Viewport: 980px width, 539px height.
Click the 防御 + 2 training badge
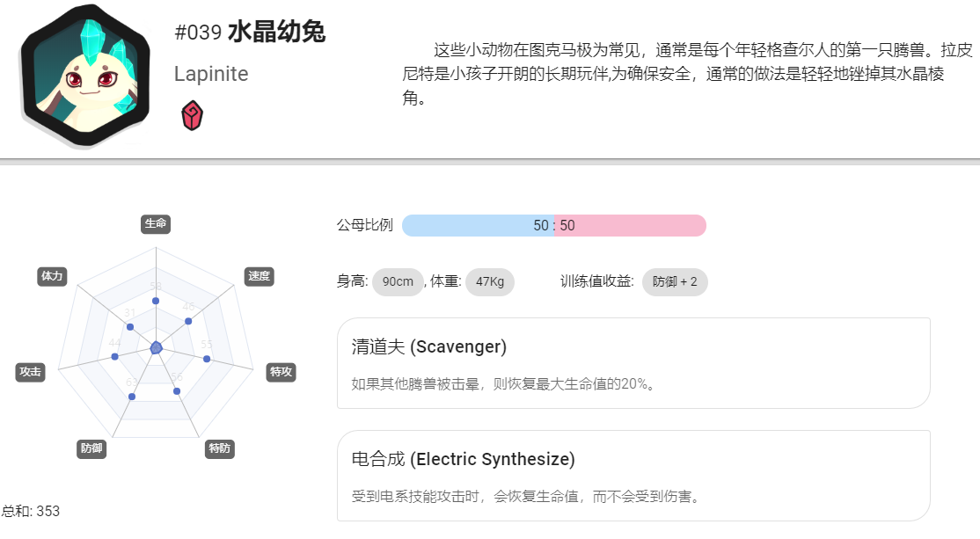click(675, 281)
